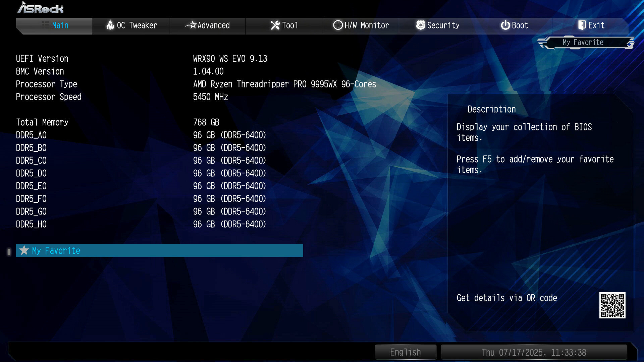
Task: Click the date and time display
Action: [x=534, y=352]
